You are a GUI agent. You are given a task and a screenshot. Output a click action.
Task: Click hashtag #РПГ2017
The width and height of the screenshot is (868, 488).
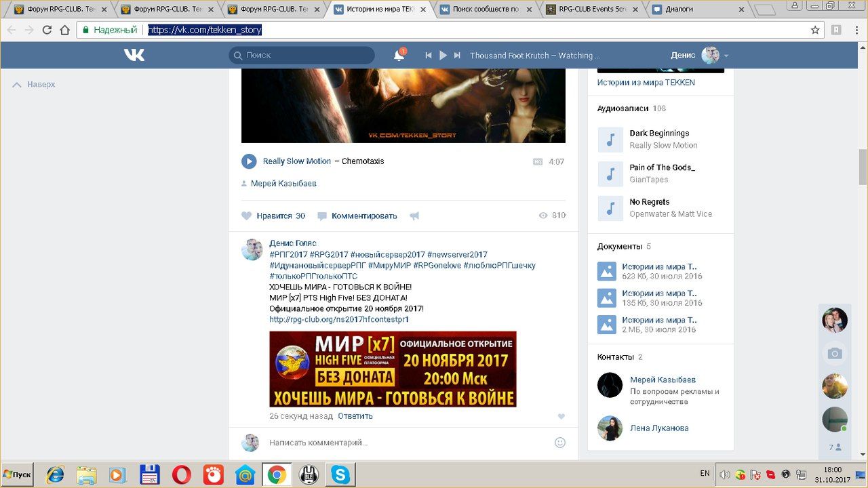tap(288, 254)
